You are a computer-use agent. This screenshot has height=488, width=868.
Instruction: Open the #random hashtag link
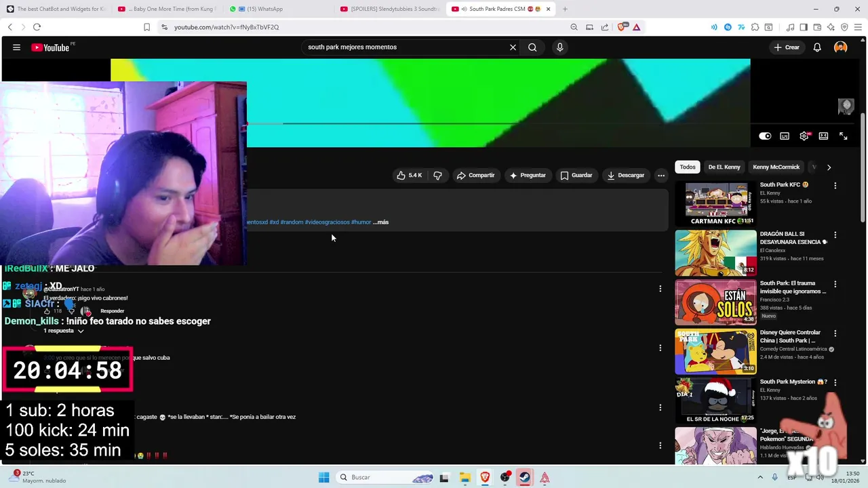click(x=292, y=222)
